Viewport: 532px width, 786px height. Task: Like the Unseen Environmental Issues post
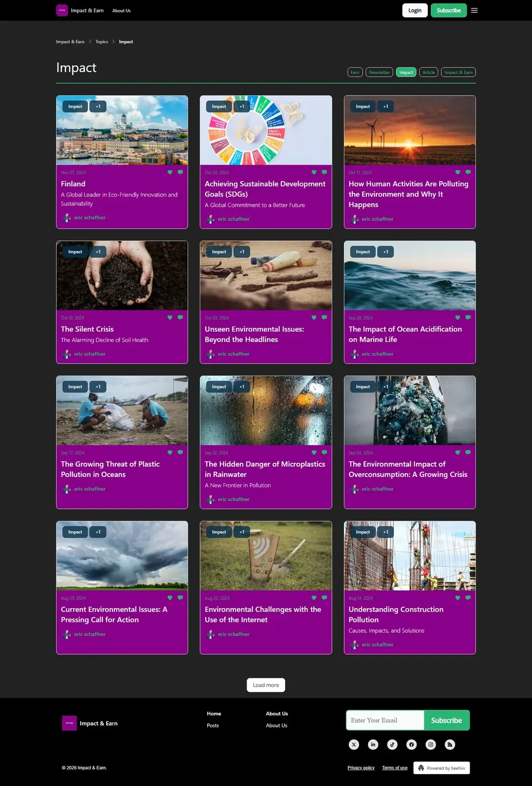314,318
